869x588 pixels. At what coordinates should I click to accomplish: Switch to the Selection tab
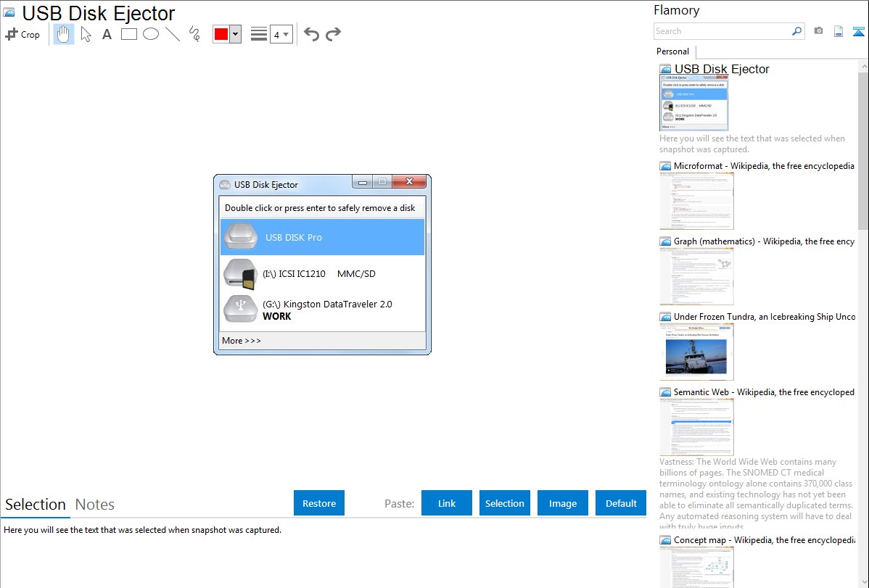36,505
